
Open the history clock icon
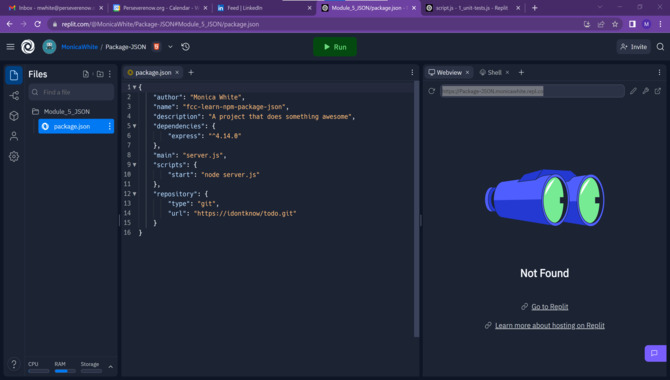(185, 47)
